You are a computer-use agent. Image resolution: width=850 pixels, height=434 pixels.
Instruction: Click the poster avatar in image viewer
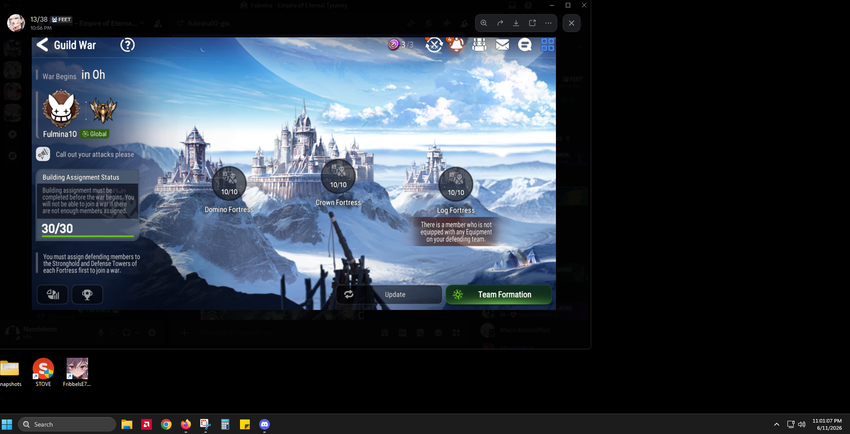point(16,23)
